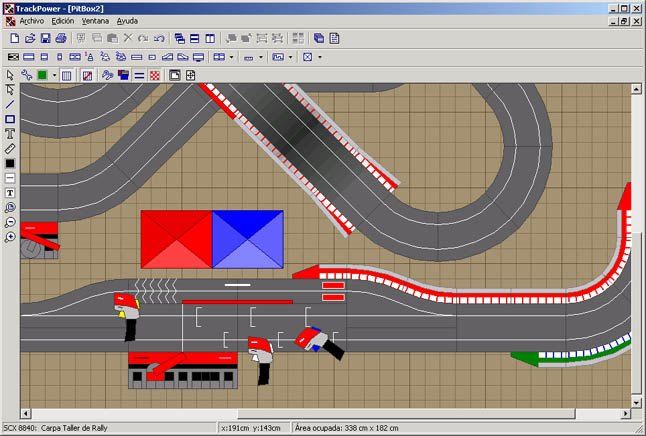Open the Archivo menu
Viewport: 646px width, 436px height.
point(32,21)
